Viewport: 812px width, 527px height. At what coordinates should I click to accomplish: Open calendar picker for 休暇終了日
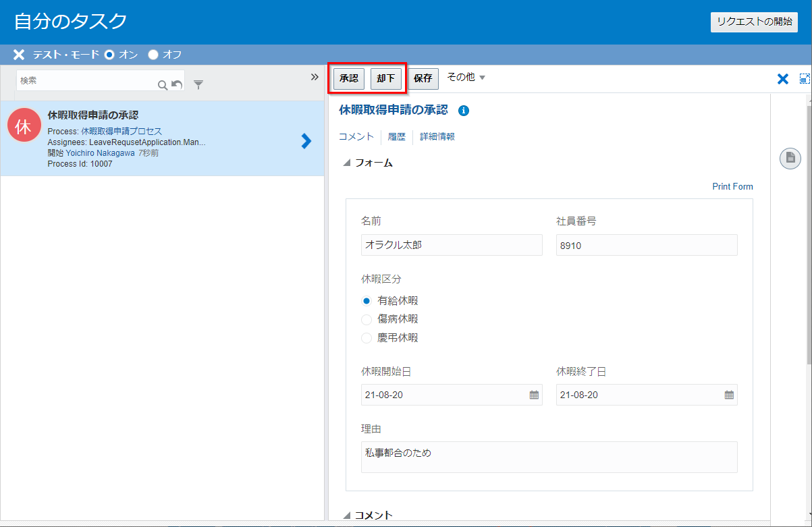[729, 395]
